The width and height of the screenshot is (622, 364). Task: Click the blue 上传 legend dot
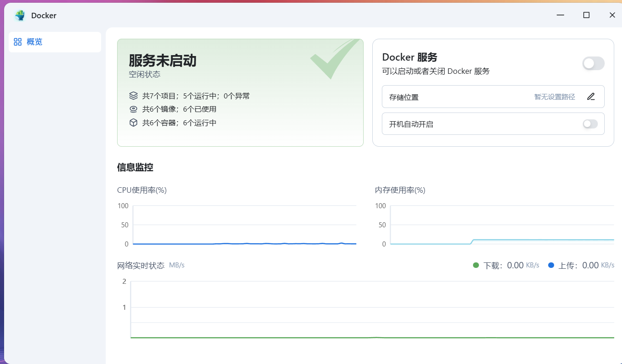click(x=551, y=265)
